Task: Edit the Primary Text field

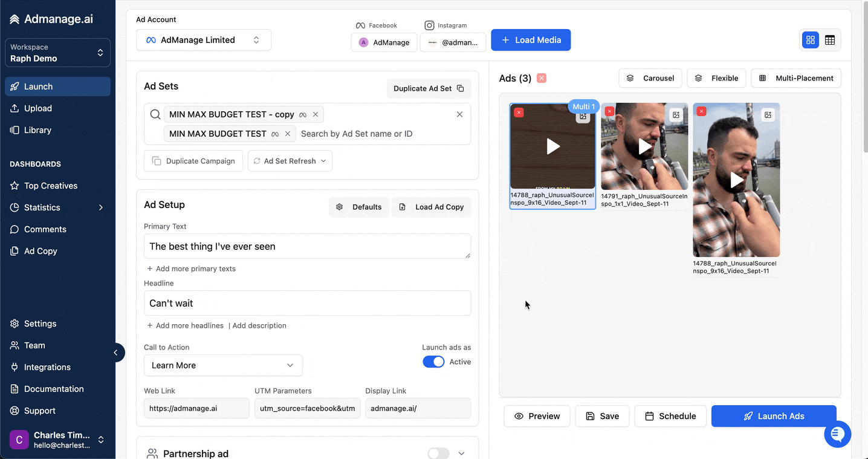Action: pos(308,246)
